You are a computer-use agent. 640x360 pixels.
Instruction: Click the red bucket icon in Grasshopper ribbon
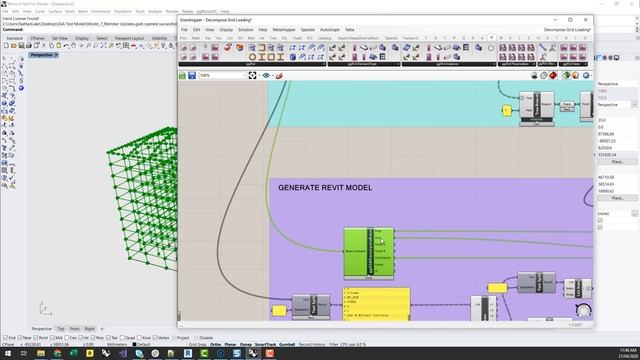(228, 48)
